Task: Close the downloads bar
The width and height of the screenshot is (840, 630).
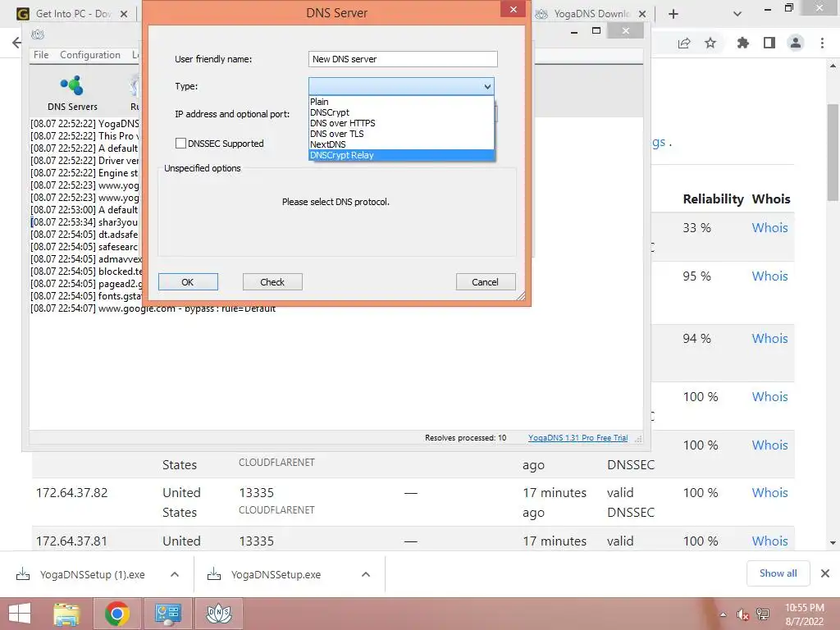Action: pyautogui.click(x=825, y=573)
